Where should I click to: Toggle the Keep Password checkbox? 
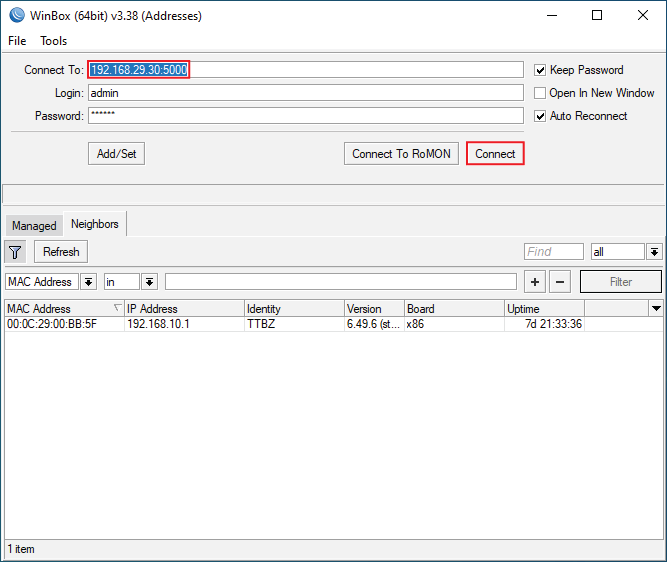pyautogui.click(x=540, y=70)
